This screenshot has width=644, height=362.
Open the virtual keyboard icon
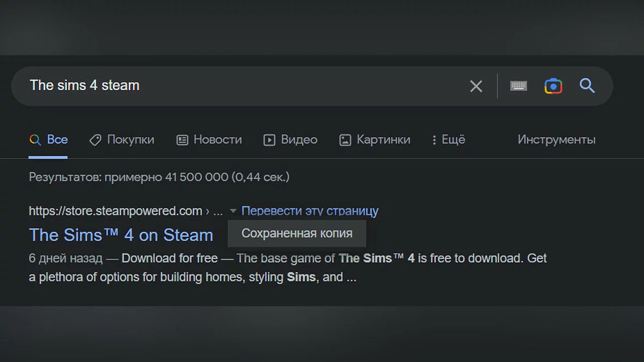(518, 86)
